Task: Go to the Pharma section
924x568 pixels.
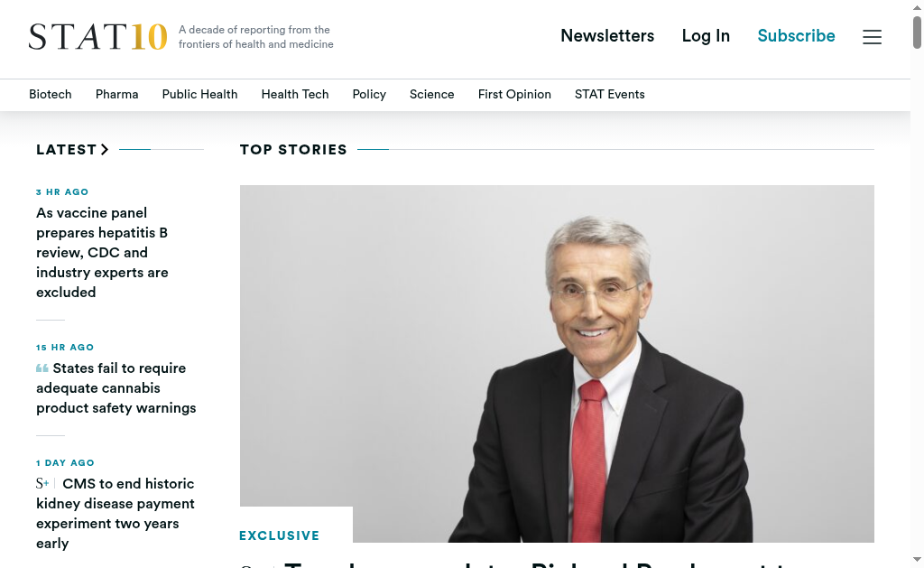Action: [x=116, y=95]
